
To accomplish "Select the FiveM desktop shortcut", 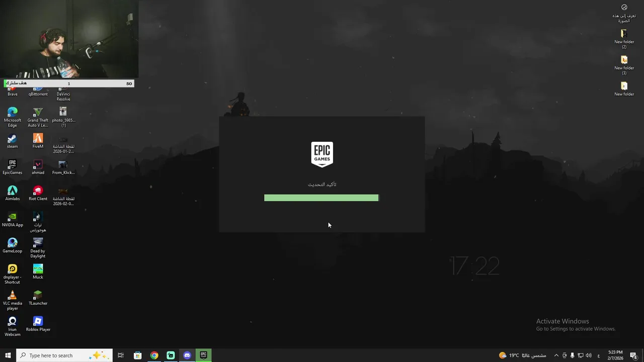I will 38,141.
